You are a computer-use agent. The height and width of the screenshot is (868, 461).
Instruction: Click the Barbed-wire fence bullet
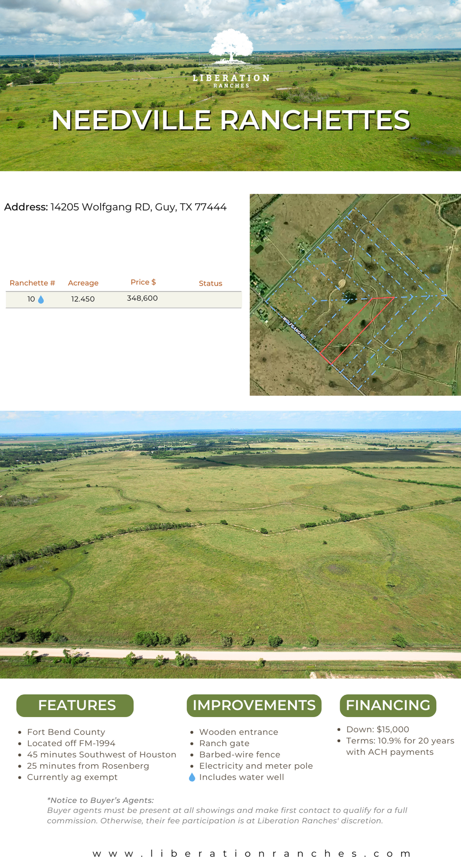tap(240, 755)
